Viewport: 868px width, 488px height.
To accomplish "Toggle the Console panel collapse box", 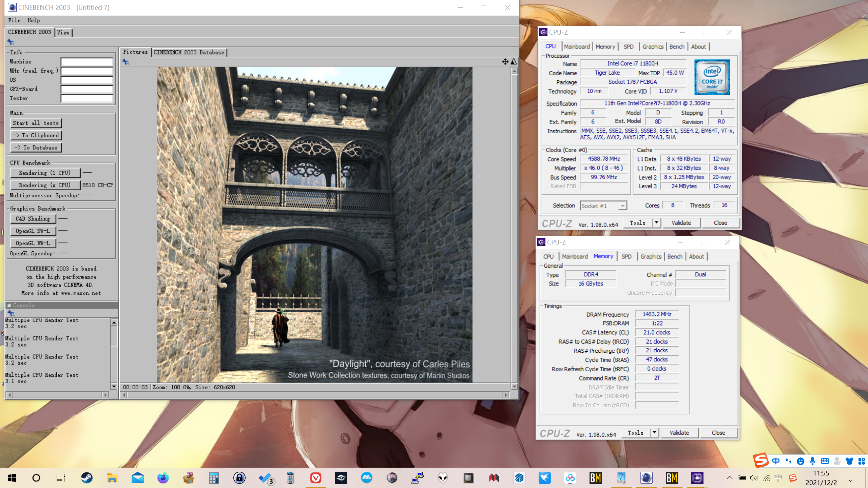I will [9, 305].
